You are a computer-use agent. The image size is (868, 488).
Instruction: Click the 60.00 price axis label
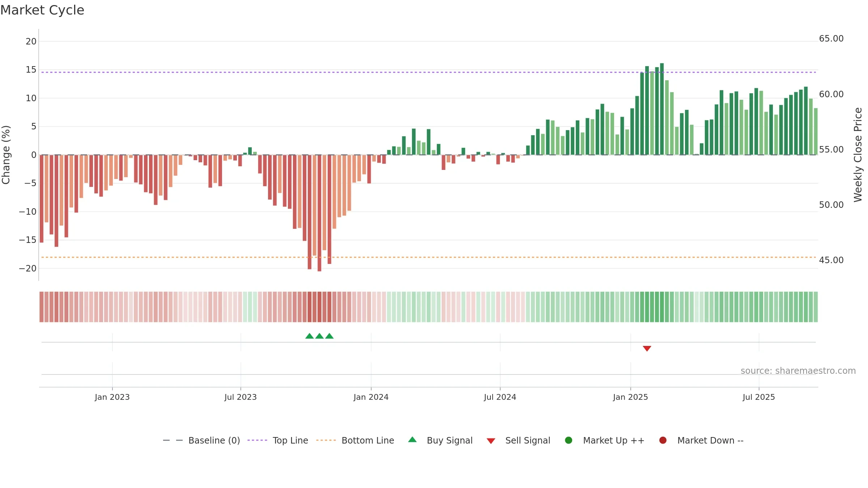coord(831,94)
